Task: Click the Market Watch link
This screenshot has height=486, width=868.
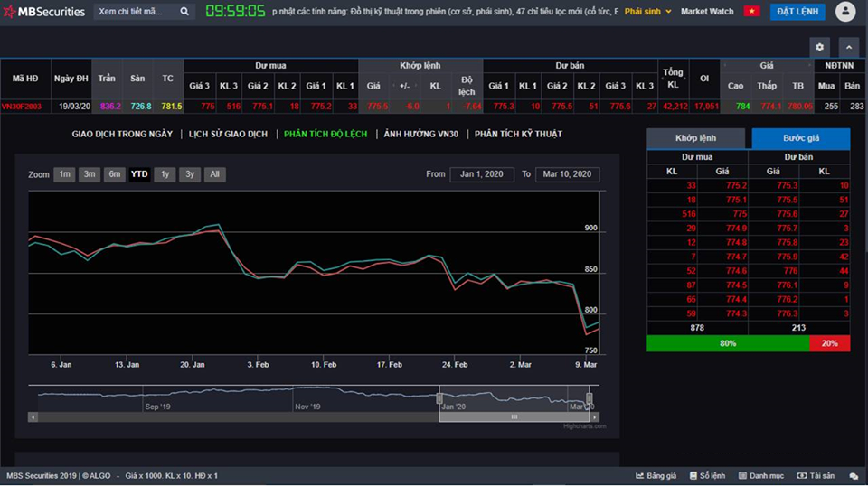Action: click(707, 11)
